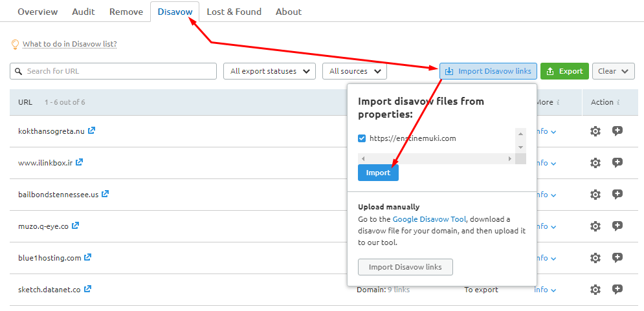644x311 pixels.
Task: Open external link icon for kokthansogreta.nu
Action: click(92, 131)
